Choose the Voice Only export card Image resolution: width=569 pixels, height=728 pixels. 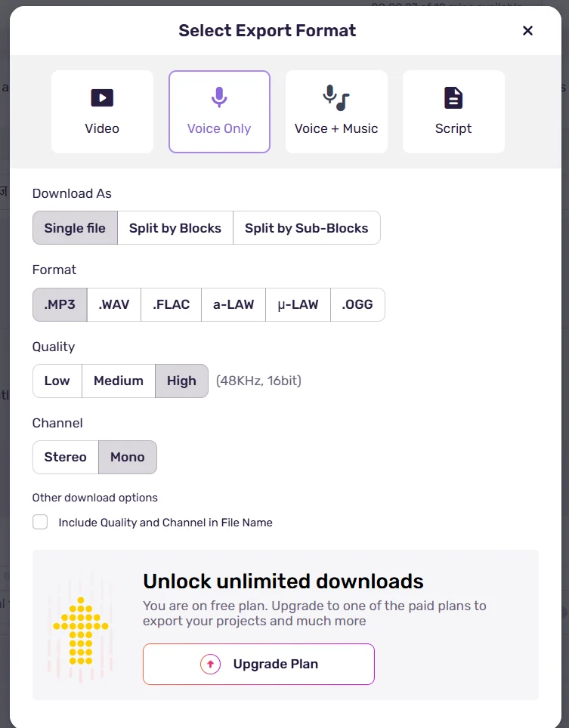click(x=219, y=112)
